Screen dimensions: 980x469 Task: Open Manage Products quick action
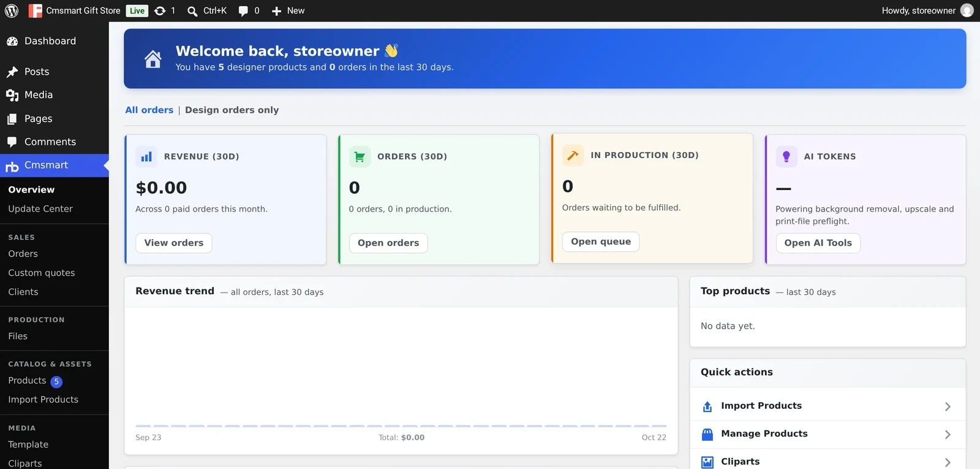pyautogui.click(x=827, y=435)
